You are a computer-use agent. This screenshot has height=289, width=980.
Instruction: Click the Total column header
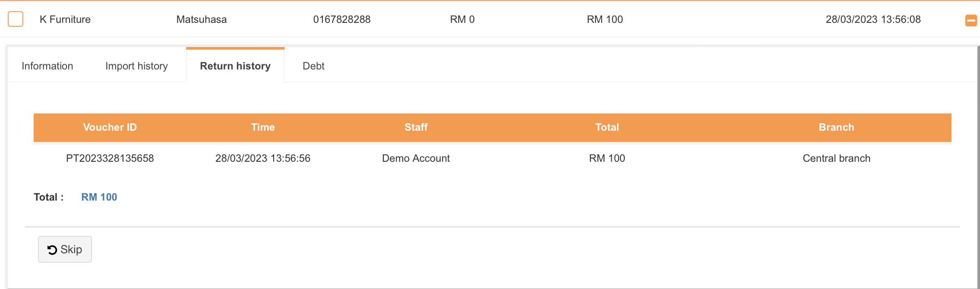coord(607,127)
